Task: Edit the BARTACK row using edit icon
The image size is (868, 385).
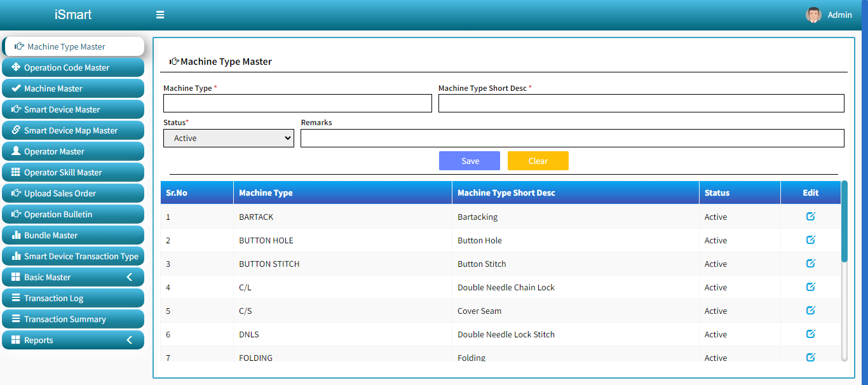Action: (x=810, y=217)
